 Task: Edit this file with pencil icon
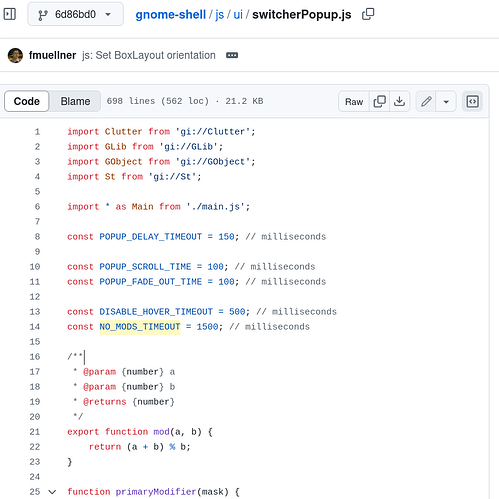pos(426,101)
